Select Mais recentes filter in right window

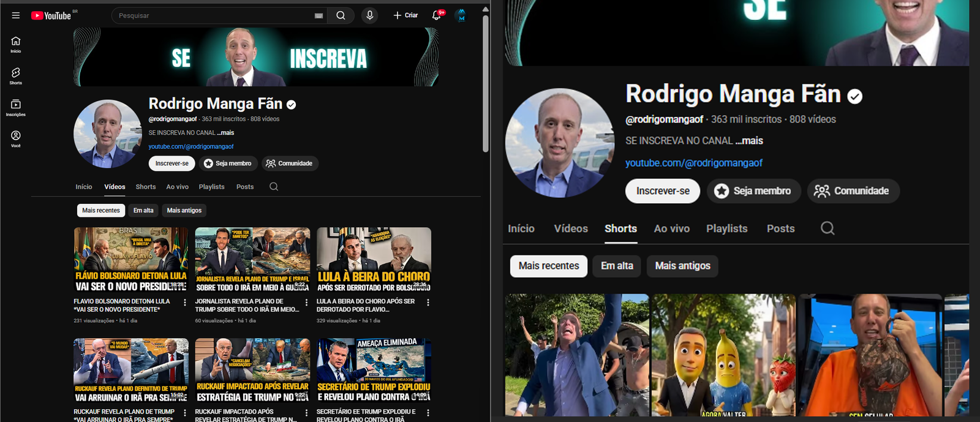(549, 266)
